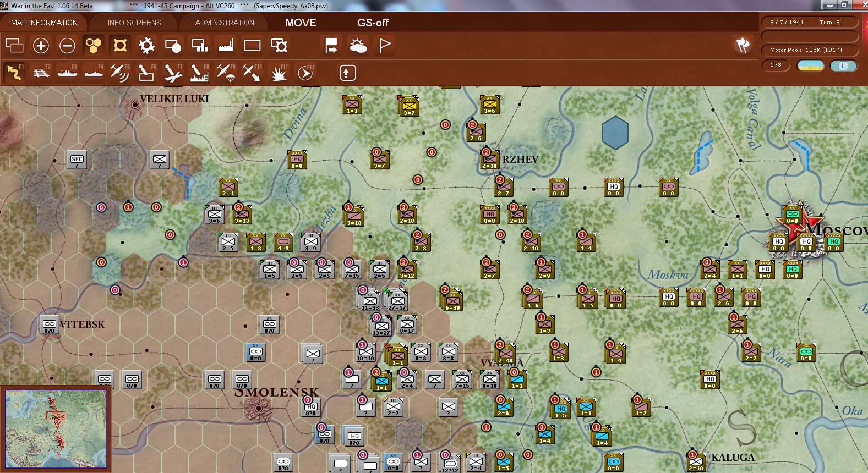Click the outlined pennant flag icon
The height and width of the screenshot is (473, 868).
tap(385, 45)
